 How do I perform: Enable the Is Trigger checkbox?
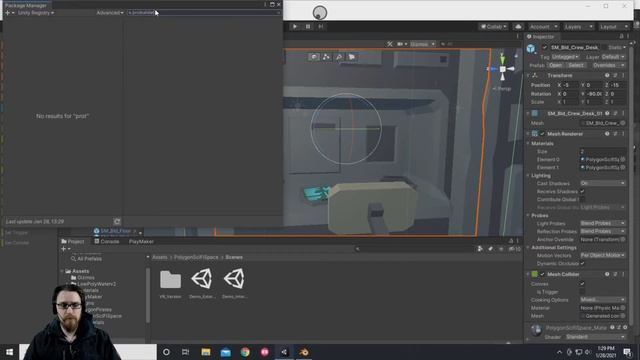pos(582,292)
